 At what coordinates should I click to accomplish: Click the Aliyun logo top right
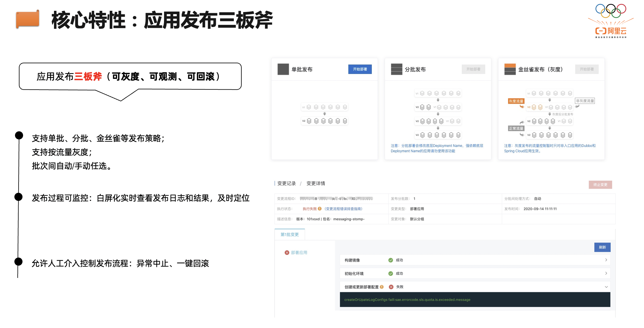(x=611, y=31)
